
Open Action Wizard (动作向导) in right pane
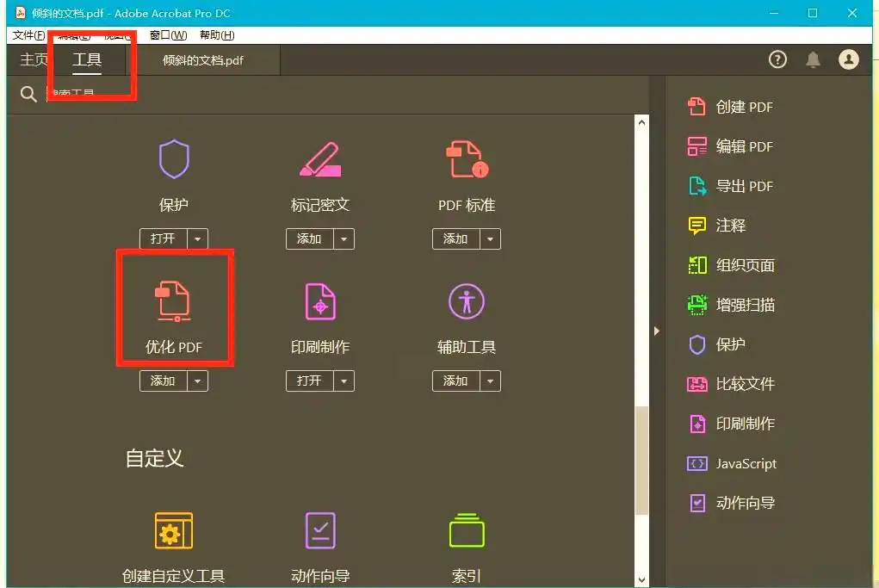(x=731, y=503)
